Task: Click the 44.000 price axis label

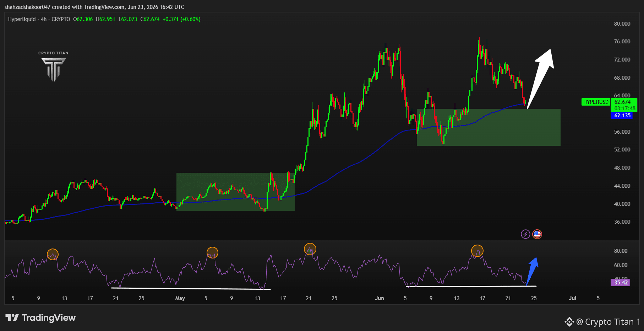Action: coord(622,186)
